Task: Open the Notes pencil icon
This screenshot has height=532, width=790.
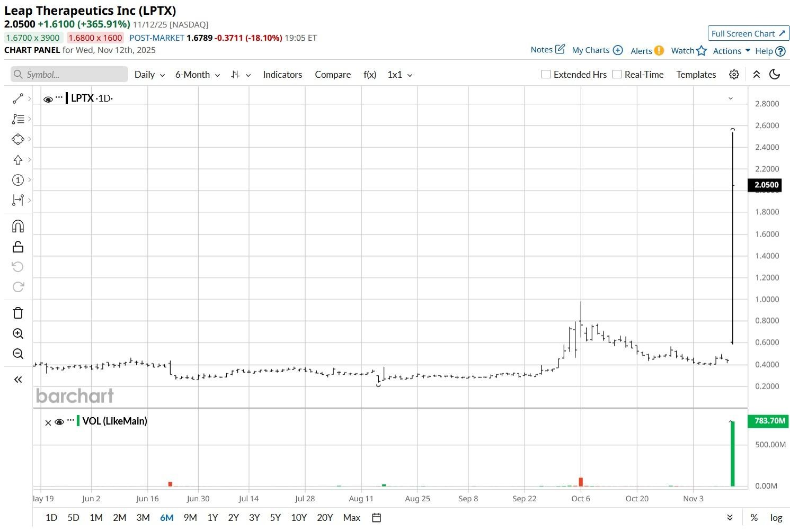Action: 560,49
